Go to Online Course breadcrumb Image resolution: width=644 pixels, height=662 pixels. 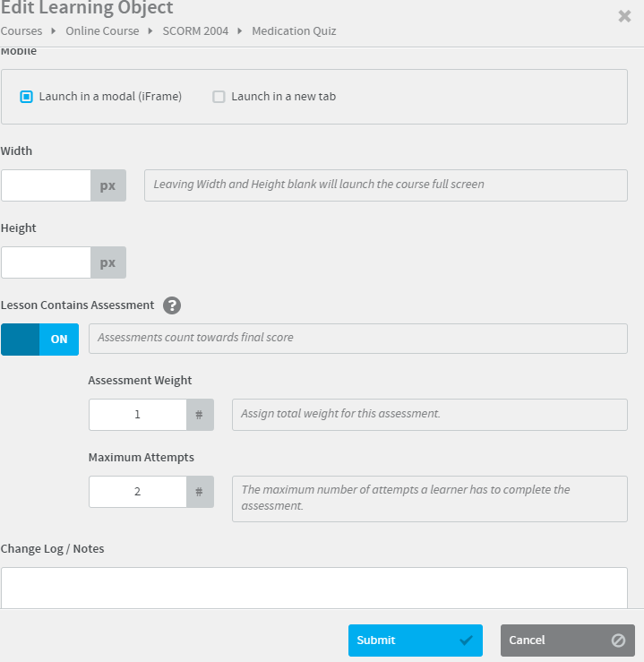pos(102,31)
